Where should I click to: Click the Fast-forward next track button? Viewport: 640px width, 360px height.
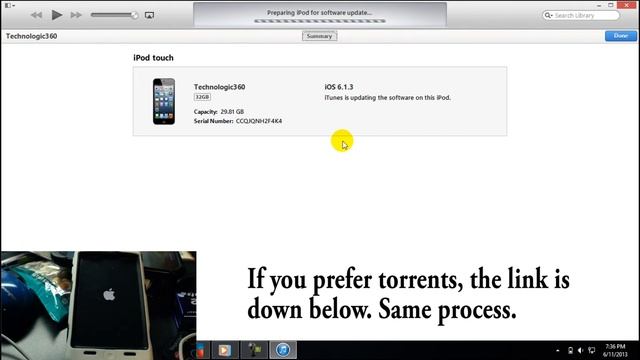(76, 15)
